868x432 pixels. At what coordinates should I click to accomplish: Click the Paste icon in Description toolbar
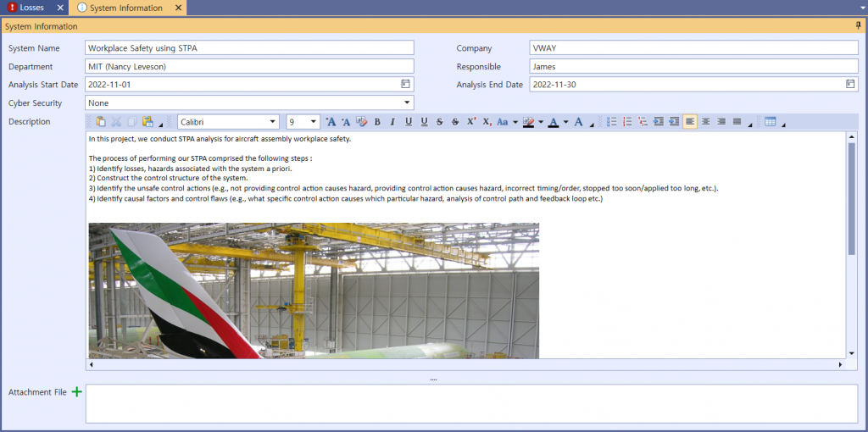(x=101, y=122)
